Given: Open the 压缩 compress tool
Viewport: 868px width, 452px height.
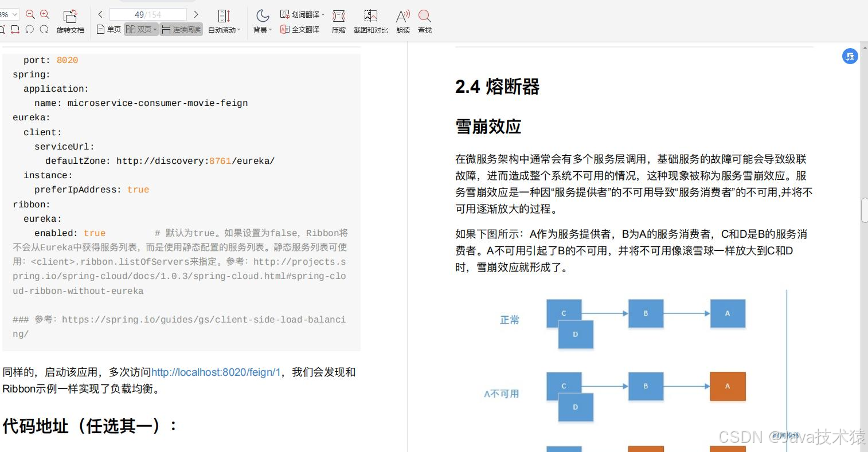Looking at the screenshot, I should (338, 21).
